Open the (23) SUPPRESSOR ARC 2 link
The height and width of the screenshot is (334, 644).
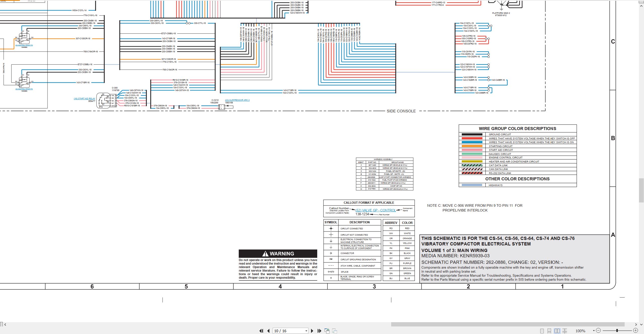click(237, 100)
